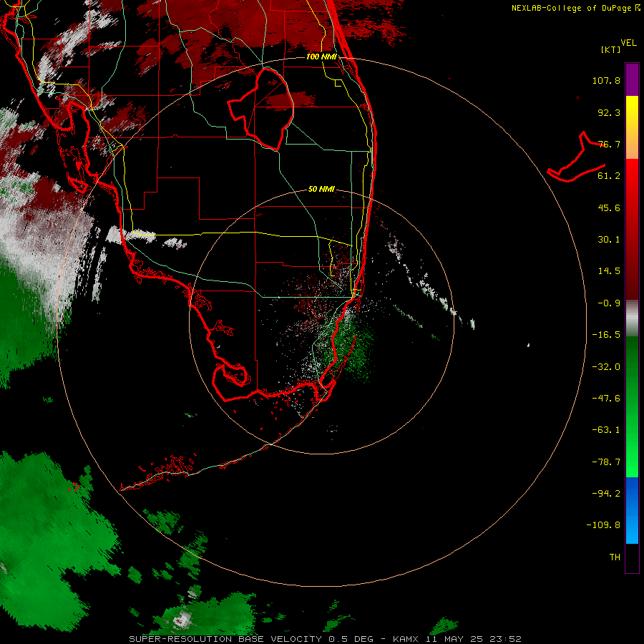Click the -16.5 legend value

606,335
